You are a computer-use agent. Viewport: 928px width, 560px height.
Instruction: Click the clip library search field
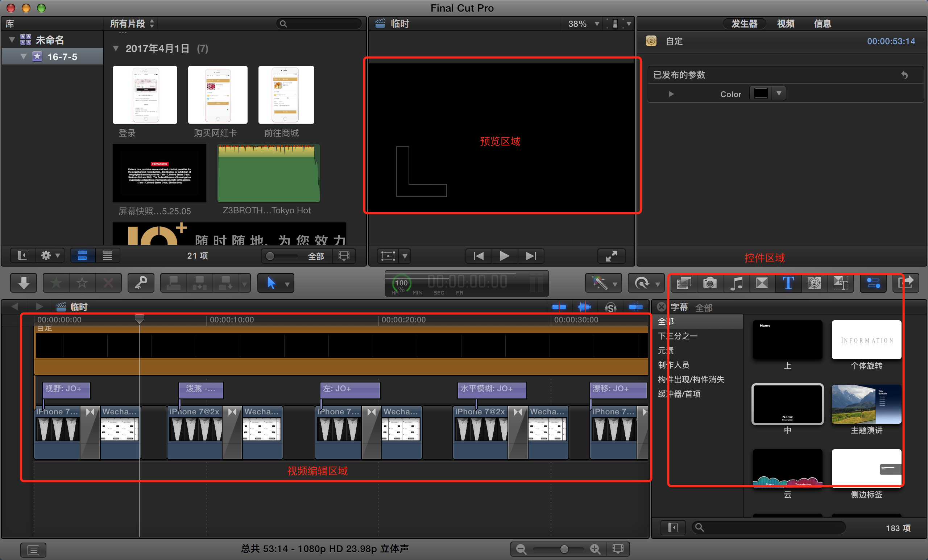319,24
